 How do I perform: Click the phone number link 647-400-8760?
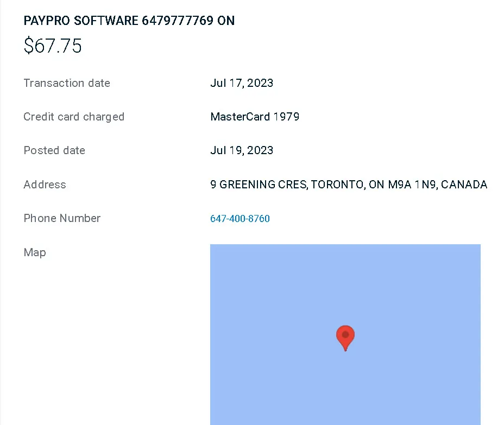point(240,218)
